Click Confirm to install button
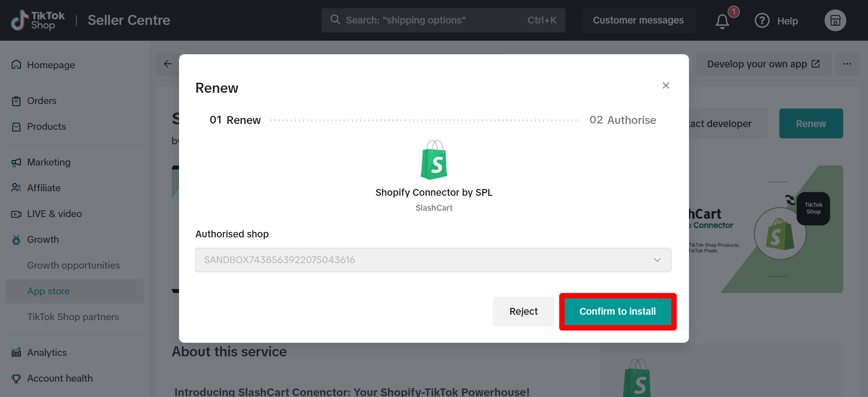 click(618, 312)
